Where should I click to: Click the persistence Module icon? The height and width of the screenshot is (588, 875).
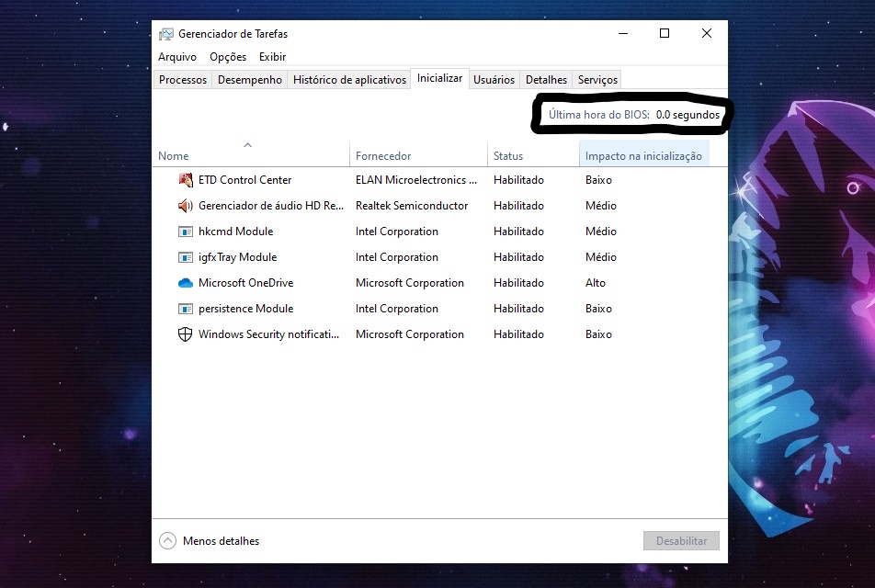[x=186, y=309]
